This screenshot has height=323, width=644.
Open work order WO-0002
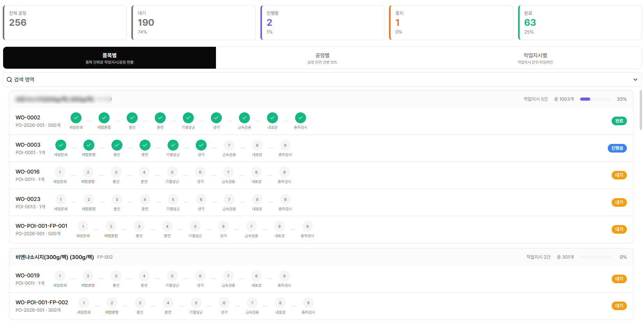pyautogui.click(x=28, y=117)
